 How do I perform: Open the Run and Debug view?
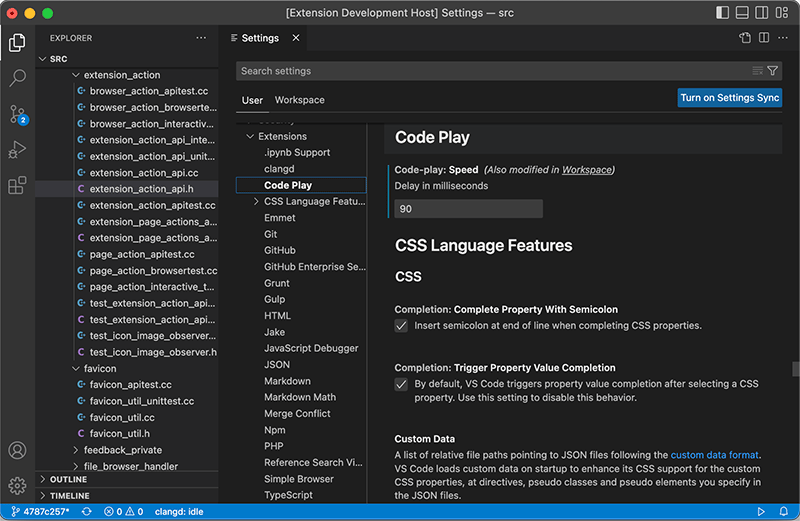click(17, 150)
